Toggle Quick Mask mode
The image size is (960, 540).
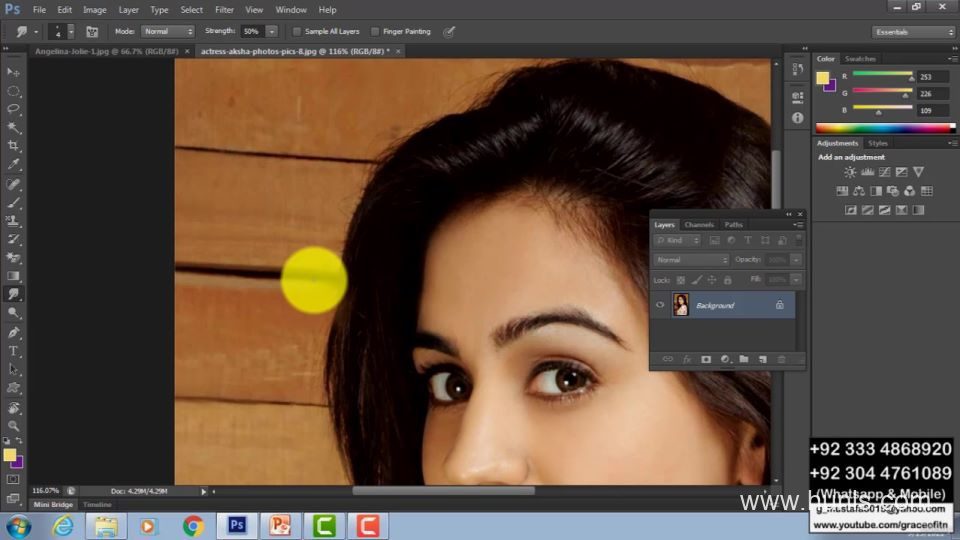pyautogui.click(x=13, y=479)
